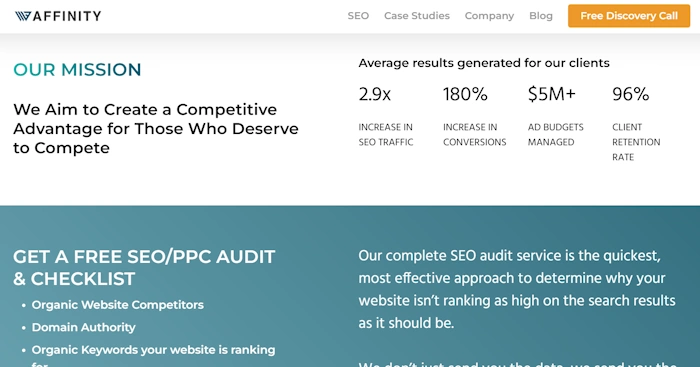Select the Organic Website Competitors bullet
The height and width of the screenshot is (367, 700).
pos(117,305)
